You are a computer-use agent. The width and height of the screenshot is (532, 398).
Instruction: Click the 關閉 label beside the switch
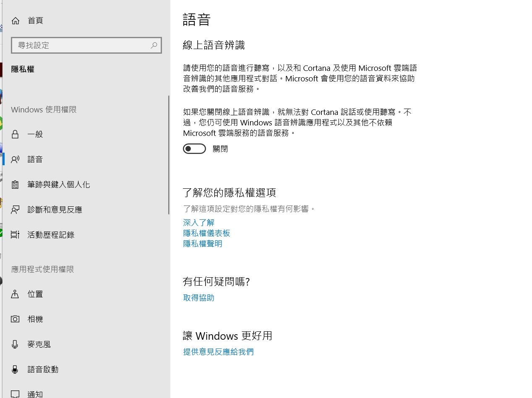pos(220,149)
